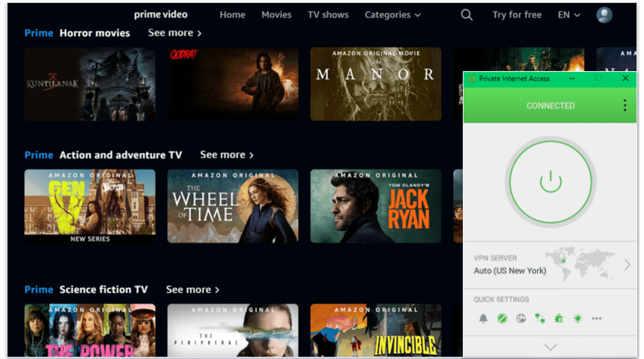Go to the Home tab
644x359 pixels.
232,15
